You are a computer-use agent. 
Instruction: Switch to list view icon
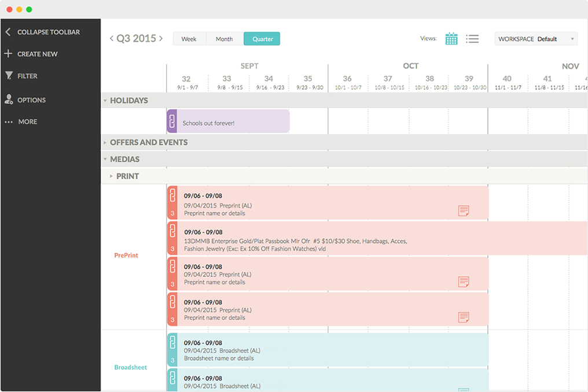[x=472, y=39]
